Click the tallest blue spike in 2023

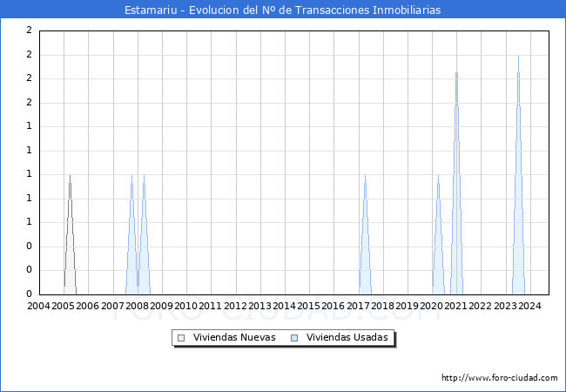518,217
